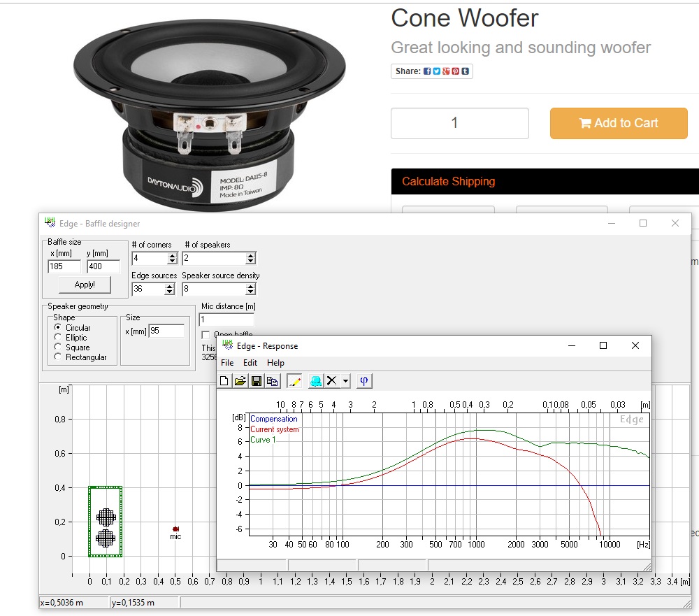699x616 pixels.
Task: Minimize the Edge Response window
Action: point(572,345)
